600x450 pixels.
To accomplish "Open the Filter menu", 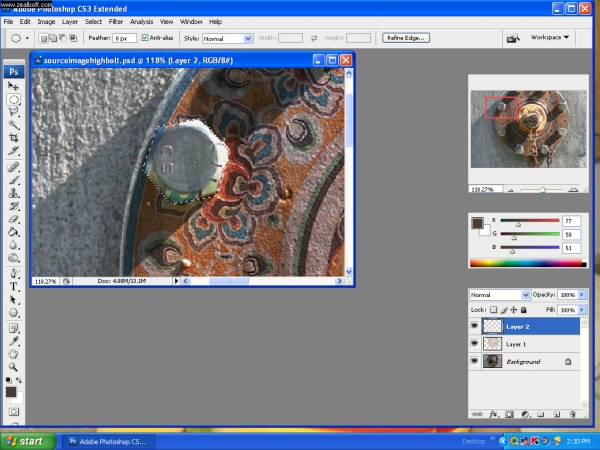I will tap(116, 22).
